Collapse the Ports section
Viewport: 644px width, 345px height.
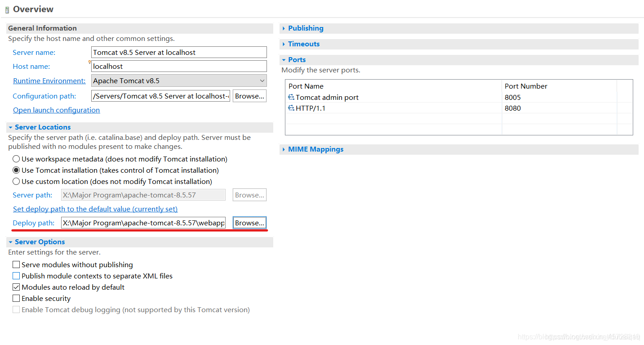[284, 60]
